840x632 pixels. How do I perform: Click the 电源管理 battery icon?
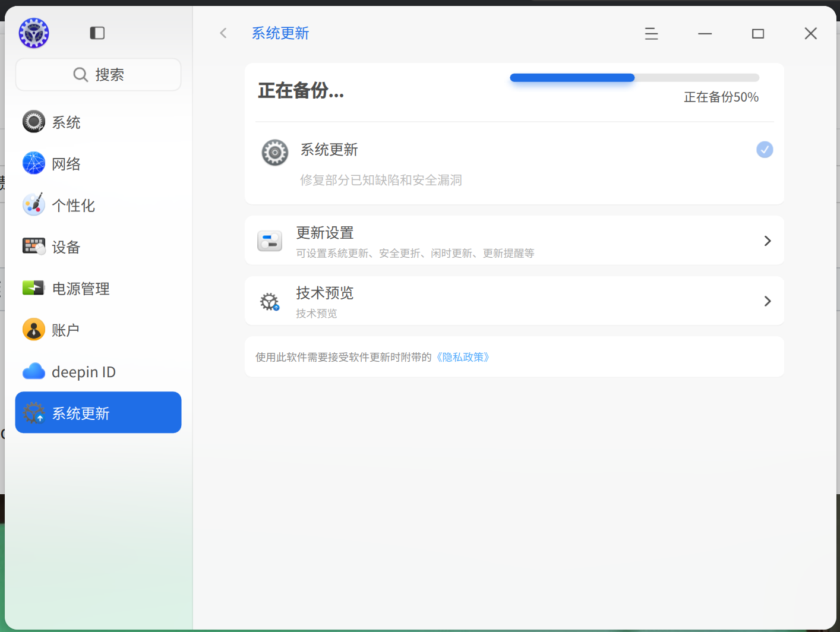click(x=34, y=288)
